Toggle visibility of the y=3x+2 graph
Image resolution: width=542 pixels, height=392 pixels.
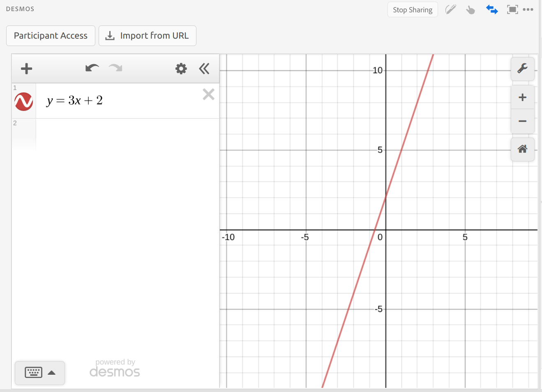[x=24, y=101]
